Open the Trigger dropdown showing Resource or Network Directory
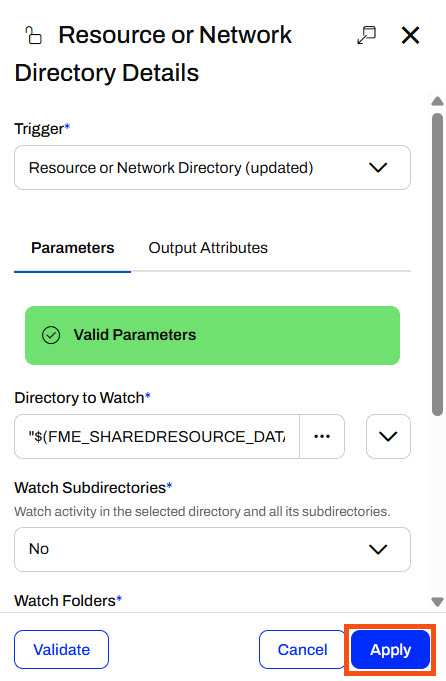The height and width of the screenshot is (681, 446). point(212,168)
